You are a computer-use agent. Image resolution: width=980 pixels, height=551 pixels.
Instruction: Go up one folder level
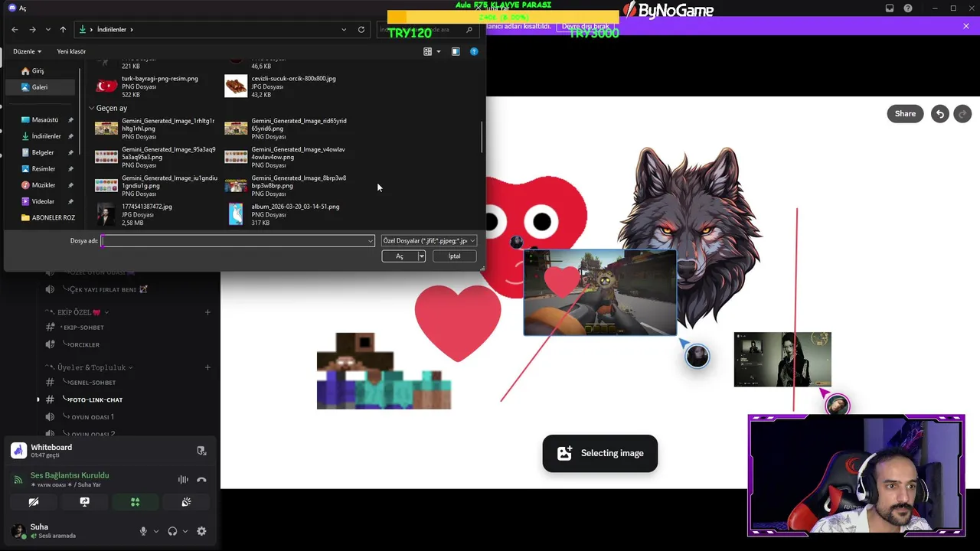[x=63, y=29]
